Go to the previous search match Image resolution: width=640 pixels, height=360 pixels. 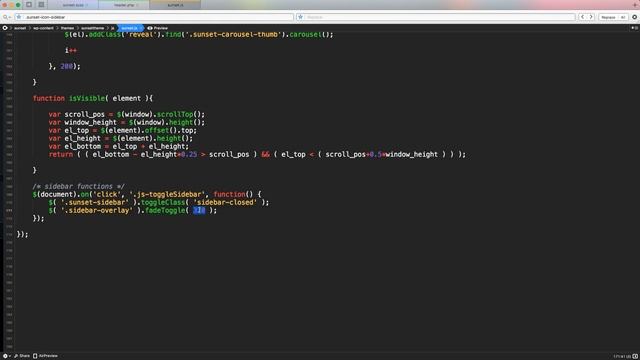[582, 17]
